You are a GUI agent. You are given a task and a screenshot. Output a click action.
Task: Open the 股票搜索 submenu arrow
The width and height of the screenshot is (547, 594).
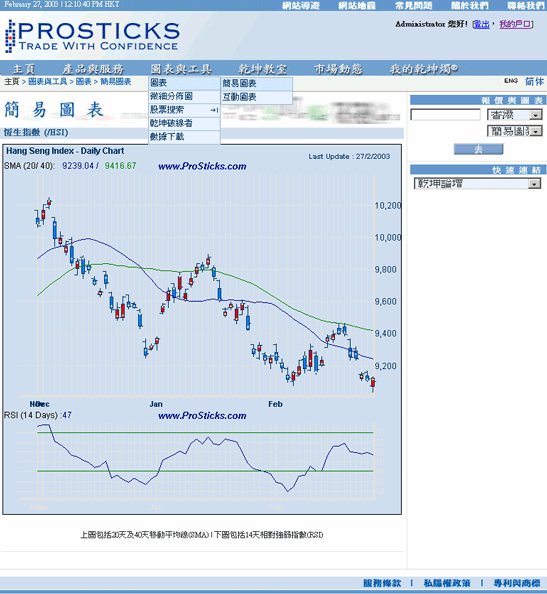click(214, 110)
